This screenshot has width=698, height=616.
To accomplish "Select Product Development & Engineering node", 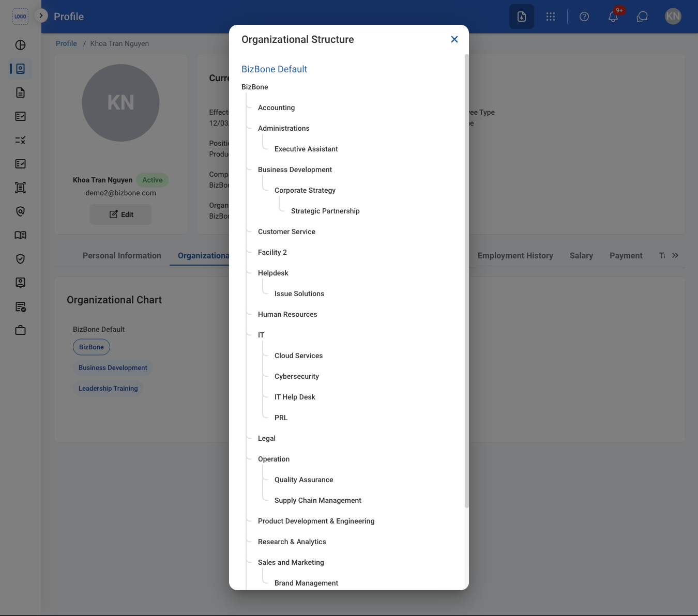I will tap(316, 521).
